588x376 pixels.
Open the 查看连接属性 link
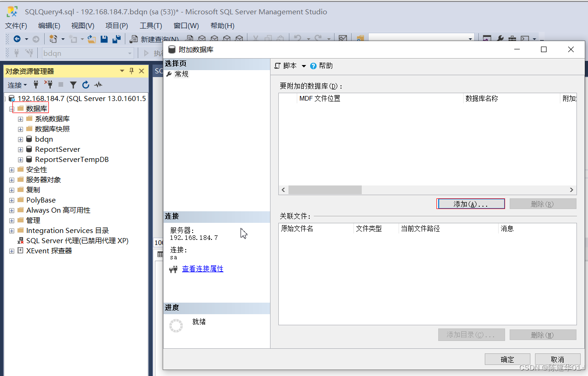(x=203, y=269)
